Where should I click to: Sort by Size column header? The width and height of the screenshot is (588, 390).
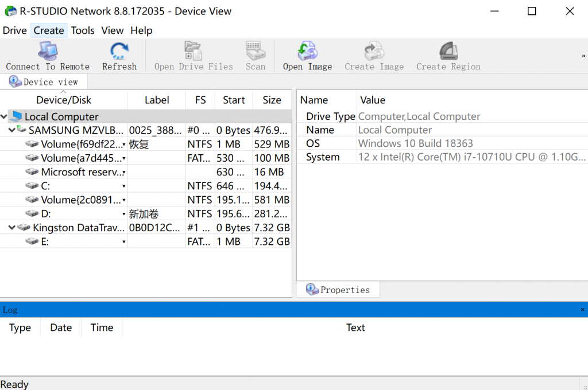click(x=272, y=100)
